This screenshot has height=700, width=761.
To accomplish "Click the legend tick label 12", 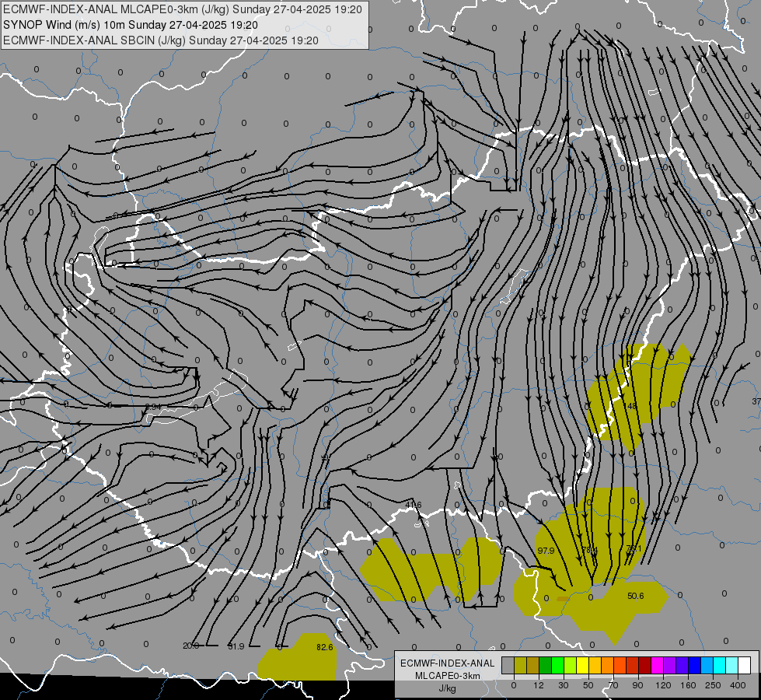I will pos(538,685).
